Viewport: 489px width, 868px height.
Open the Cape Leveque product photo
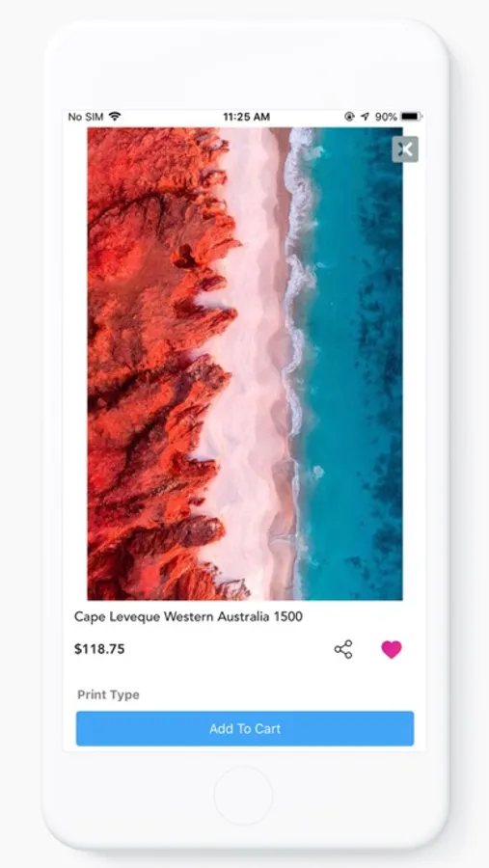[245, 364]
